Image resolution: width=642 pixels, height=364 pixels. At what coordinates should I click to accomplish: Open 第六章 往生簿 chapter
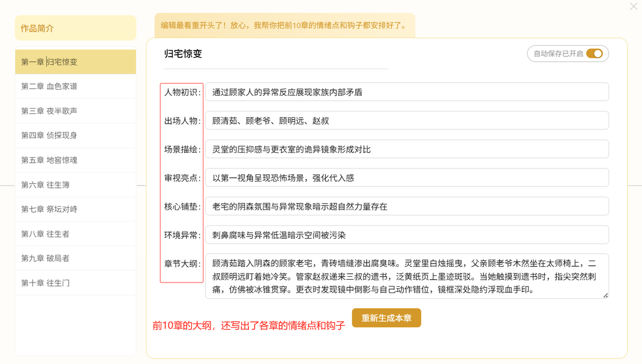tap(76, 185)
